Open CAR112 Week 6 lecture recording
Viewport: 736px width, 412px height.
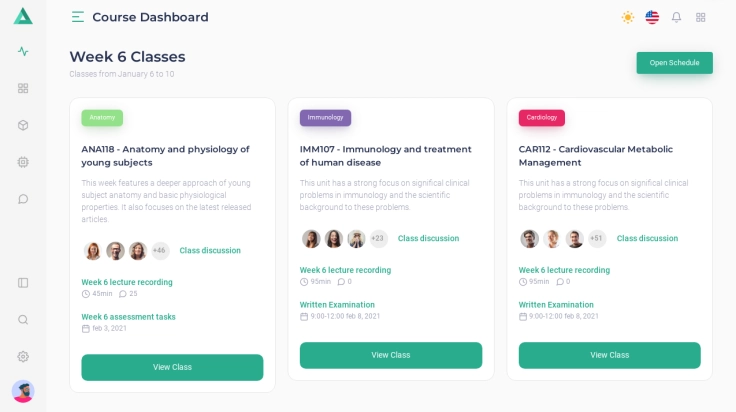pyautogui.click(x=563, y=270)
